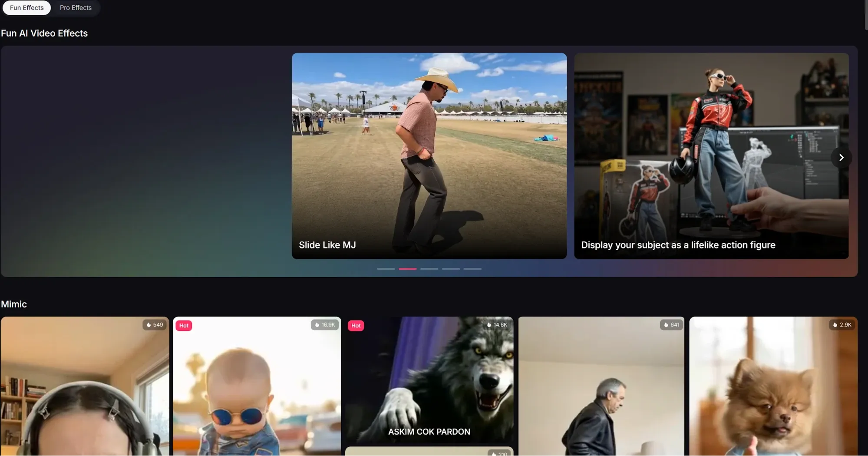This screenshot has height=456, width=868.
Task: Click the page vertical scrollbar thumb
Action: [866, 15]
